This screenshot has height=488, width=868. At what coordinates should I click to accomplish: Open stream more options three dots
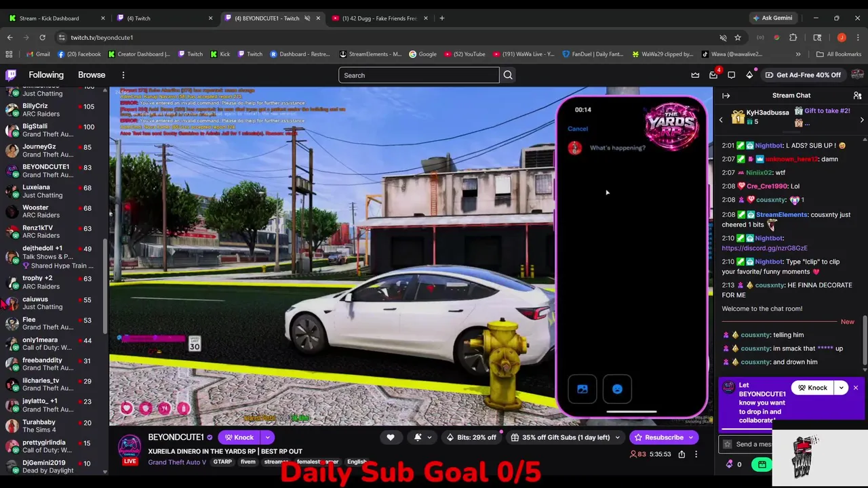(696, 454)
